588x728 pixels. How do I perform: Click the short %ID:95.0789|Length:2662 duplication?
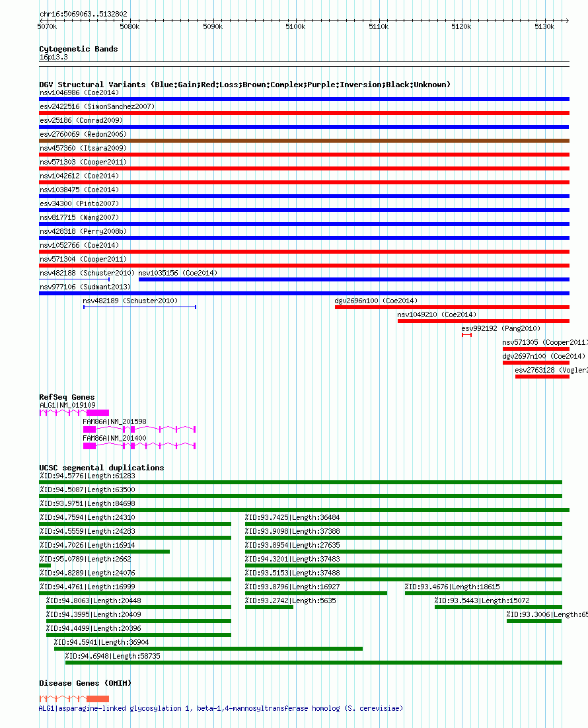coord(45,565)
